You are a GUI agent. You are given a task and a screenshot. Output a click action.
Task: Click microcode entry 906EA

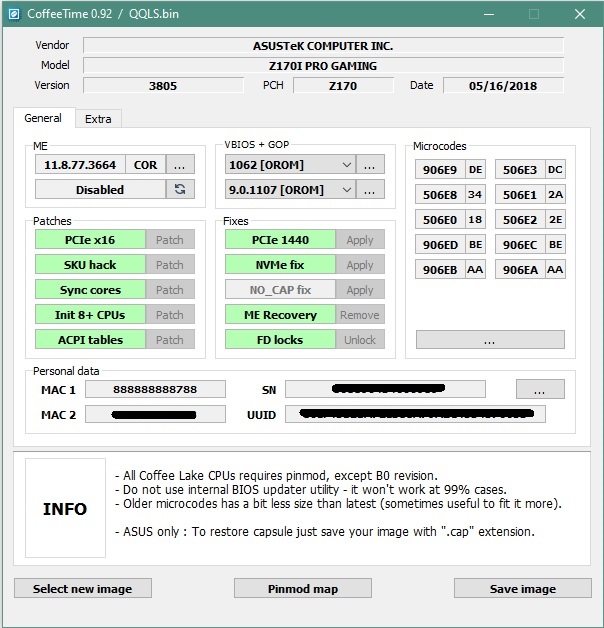tap(520, 270)
